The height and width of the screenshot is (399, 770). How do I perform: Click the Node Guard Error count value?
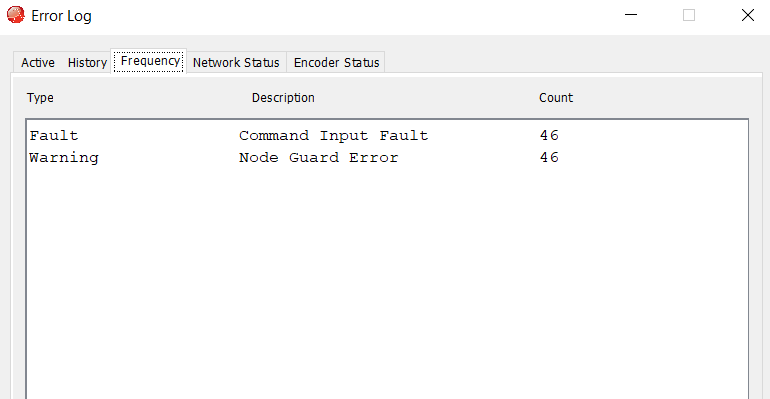(x=549, y=158)
